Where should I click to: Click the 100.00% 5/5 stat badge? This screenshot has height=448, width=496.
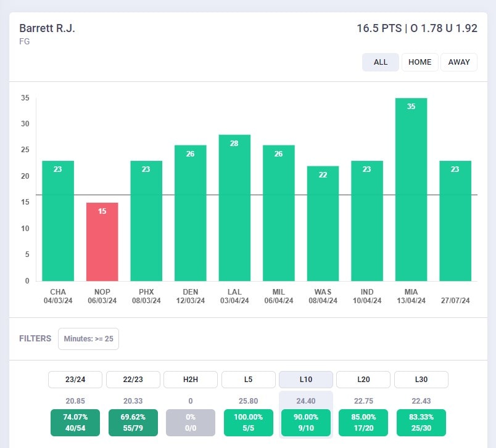coord(249,423)
